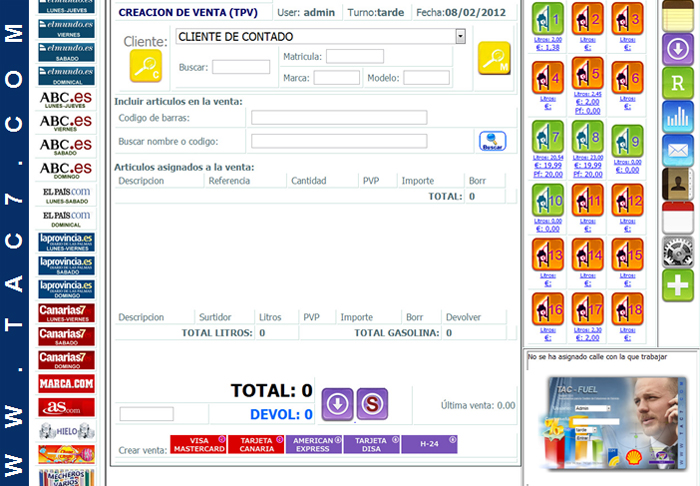Add ABC.es DOMINGO newspaper product
The width and height of the screenshot is (700, 486).
coord(67,171)
